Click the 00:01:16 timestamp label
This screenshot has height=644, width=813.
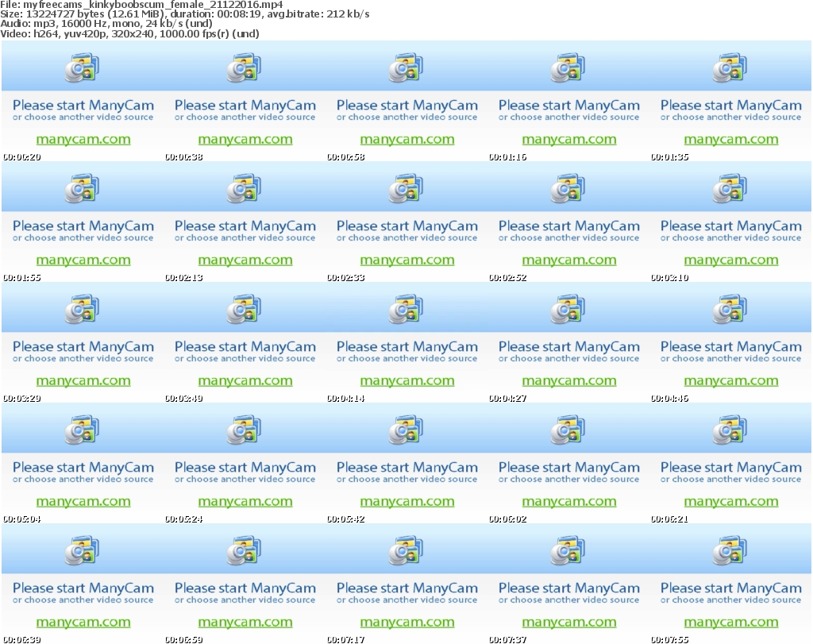(x=507, y=157)
